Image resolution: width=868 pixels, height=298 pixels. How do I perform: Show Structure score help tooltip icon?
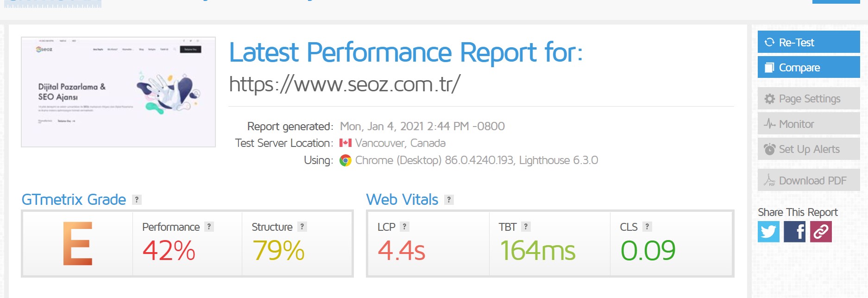coord(302,227)
